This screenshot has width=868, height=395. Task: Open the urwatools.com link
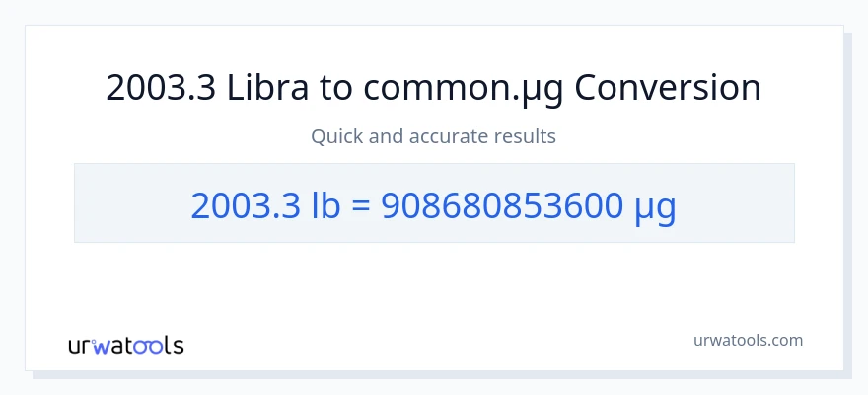tap(747, 340)
